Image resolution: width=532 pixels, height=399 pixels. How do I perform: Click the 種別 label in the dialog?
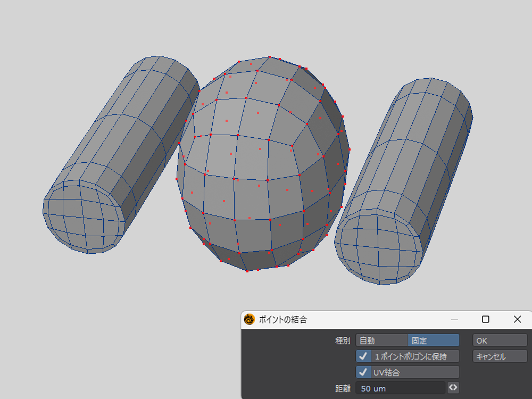[342, 340]
